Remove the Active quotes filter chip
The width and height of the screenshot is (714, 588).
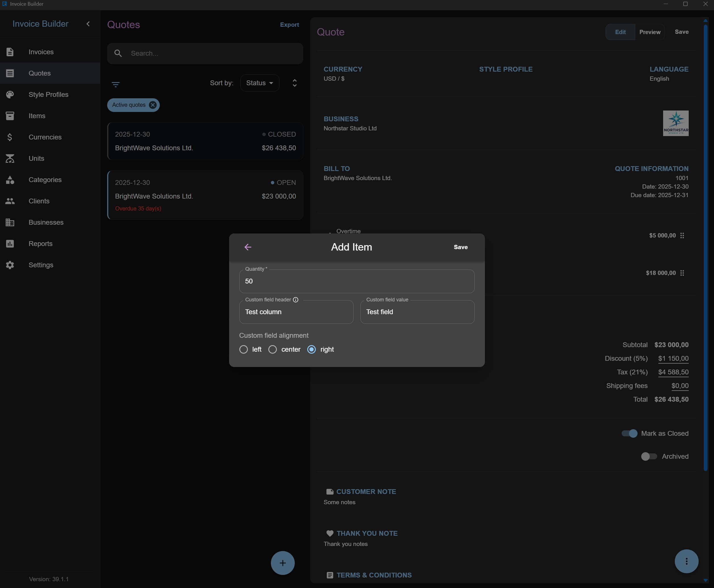click(x=153, y=105)
